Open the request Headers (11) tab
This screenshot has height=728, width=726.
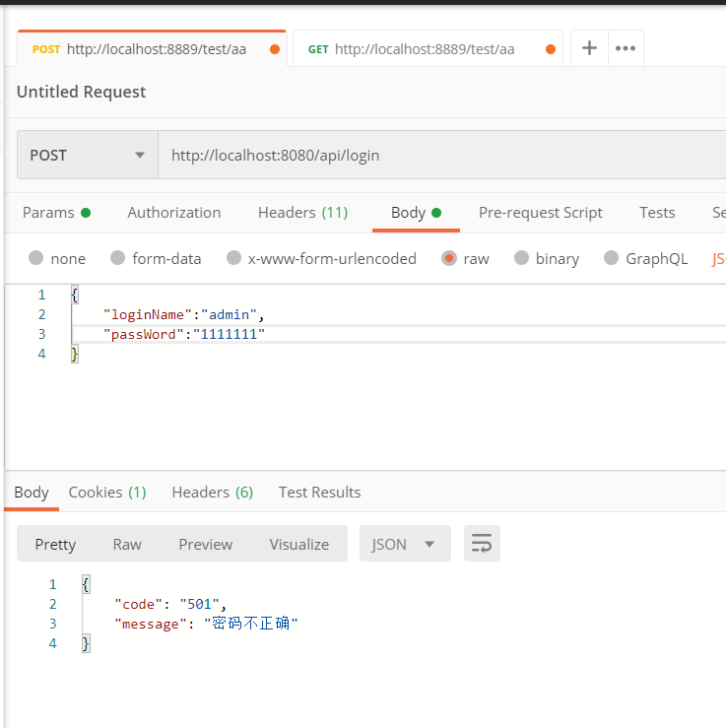302,213
